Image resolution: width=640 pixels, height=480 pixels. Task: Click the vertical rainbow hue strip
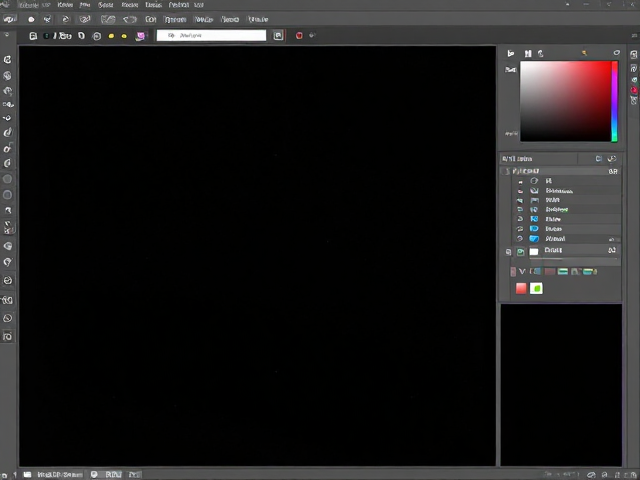click(614, 102)
